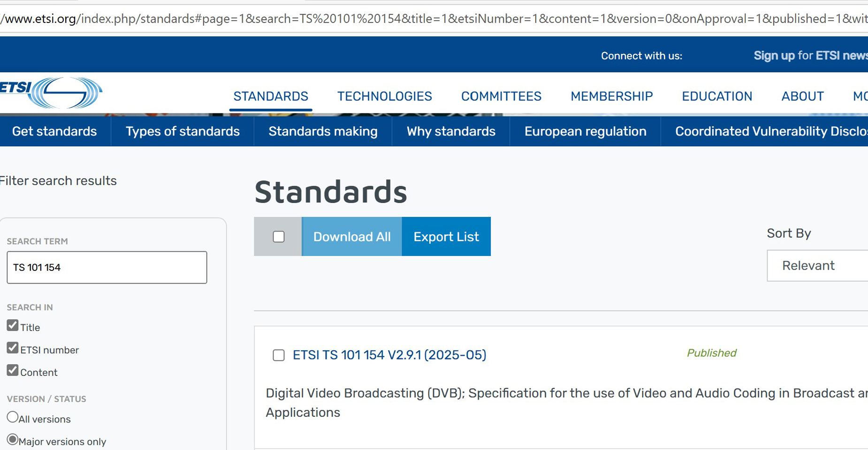Uncheck the Title search checkbox
Viewport: 868px width, 450px height.
coord(13,325)
